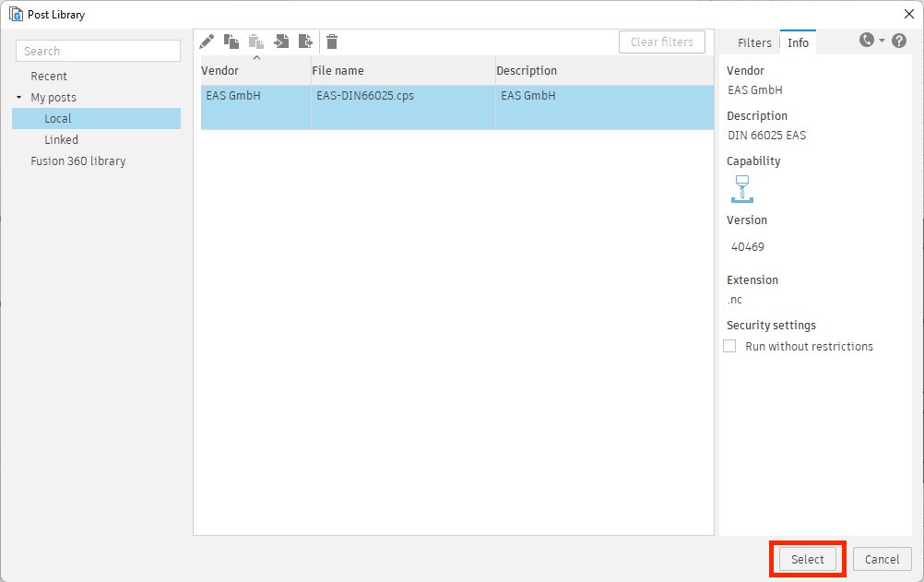Click the Copy post icon
Screen dimensions: 924x582
231,42
